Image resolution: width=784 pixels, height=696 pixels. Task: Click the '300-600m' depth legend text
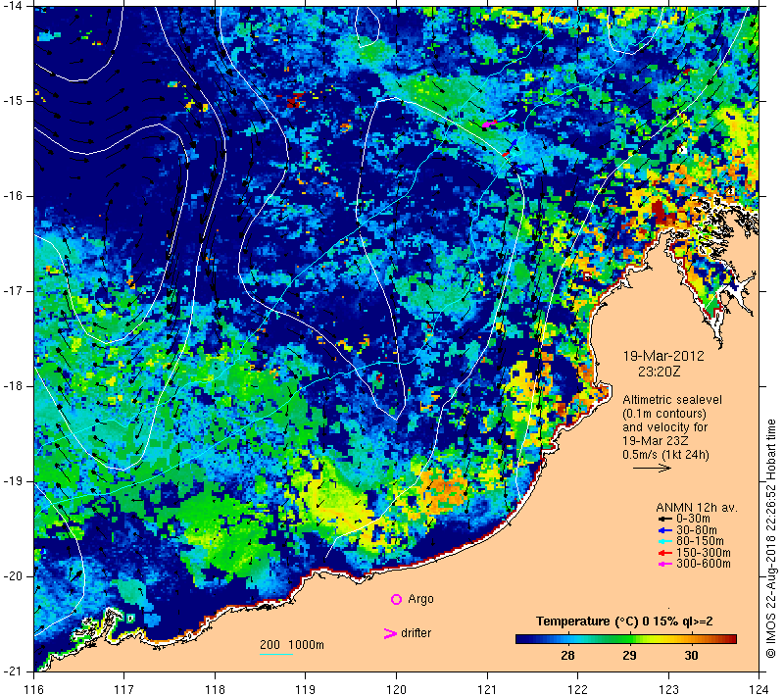tap(704, 564)
